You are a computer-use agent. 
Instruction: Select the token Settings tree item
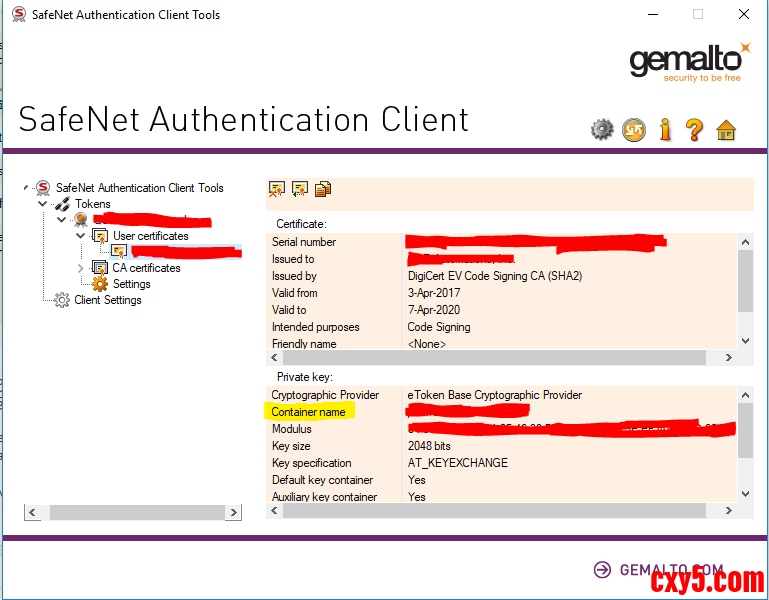point(131,284)
